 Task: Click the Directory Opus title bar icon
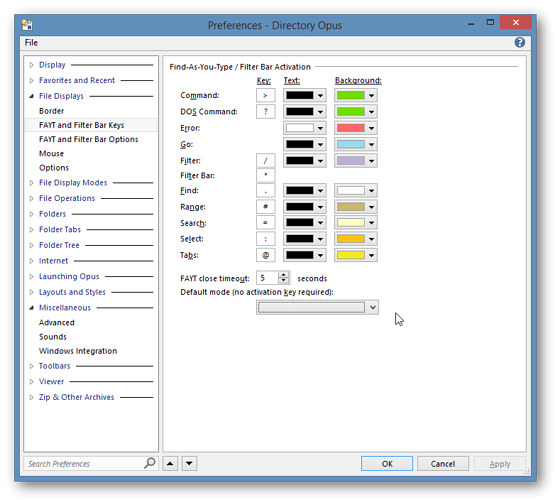tap(27, 25)
